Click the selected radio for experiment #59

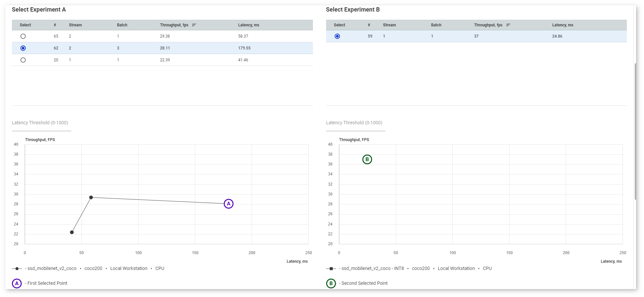(x=337, y=36)
